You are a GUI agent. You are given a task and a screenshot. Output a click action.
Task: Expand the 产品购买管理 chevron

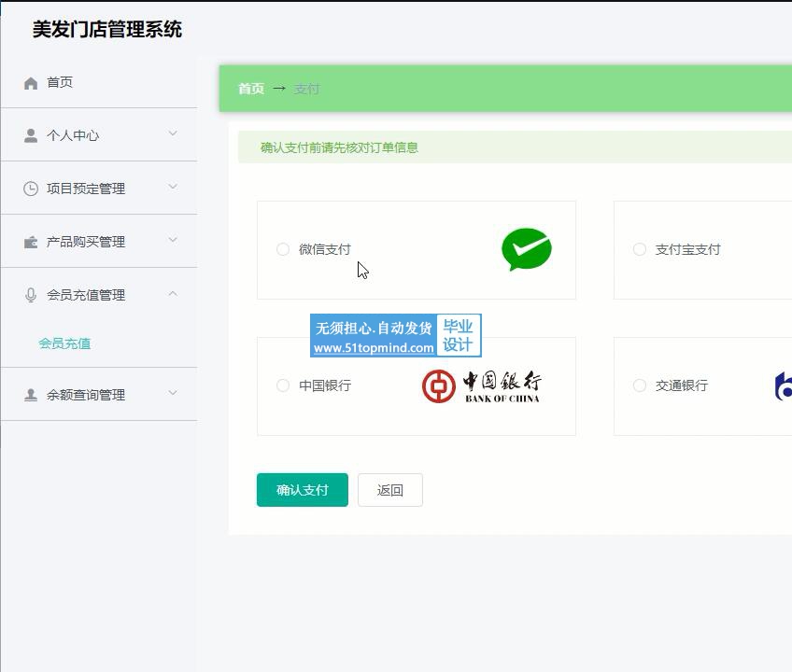pyautogui.click(x=173, y=240)
